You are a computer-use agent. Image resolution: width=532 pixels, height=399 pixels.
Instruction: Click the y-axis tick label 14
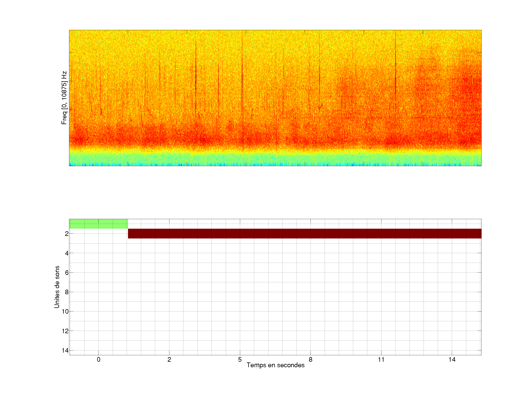65,350
